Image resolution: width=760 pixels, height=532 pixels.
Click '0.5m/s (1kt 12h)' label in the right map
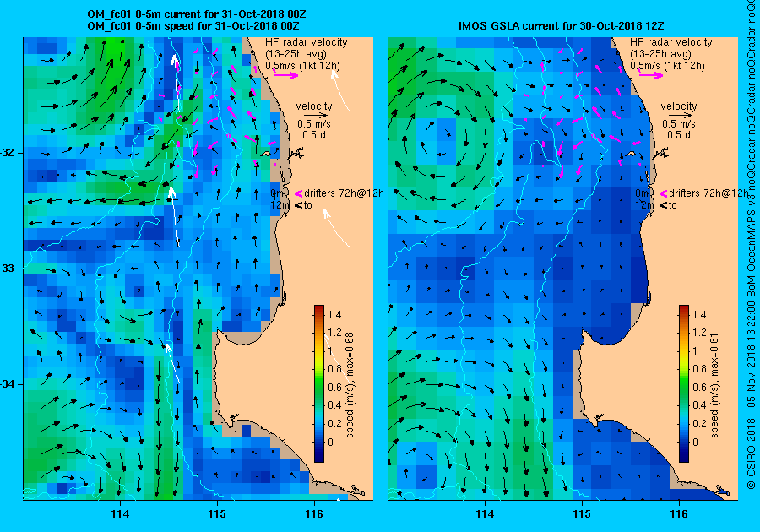(x=667, y=65)
